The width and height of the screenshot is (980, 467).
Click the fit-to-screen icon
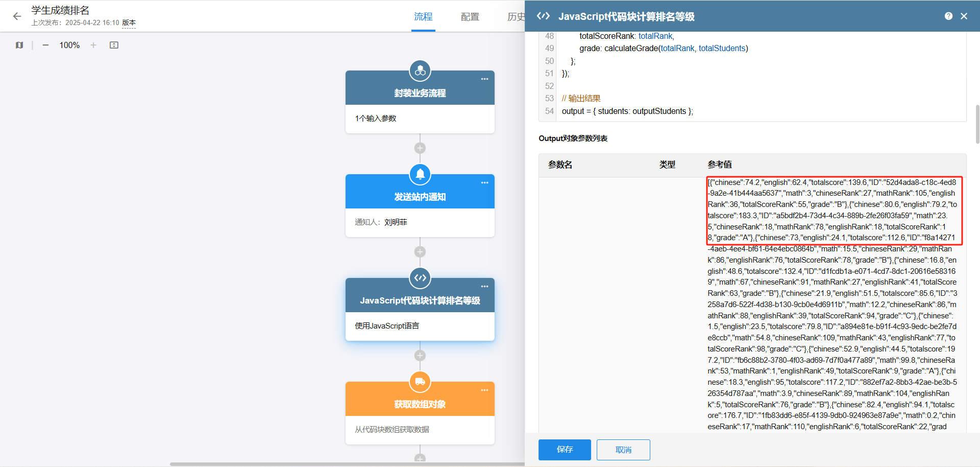(x=114, y=45)
